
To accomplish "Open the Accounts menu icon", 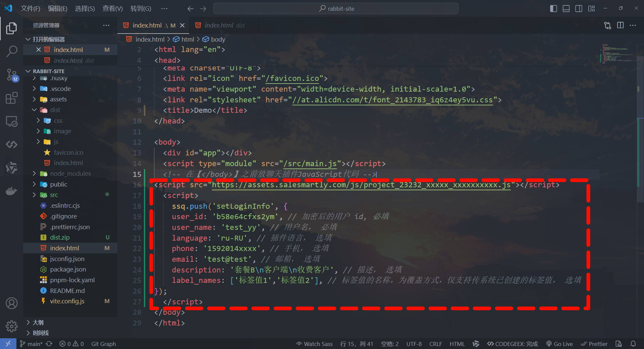I will coord(11,303).
